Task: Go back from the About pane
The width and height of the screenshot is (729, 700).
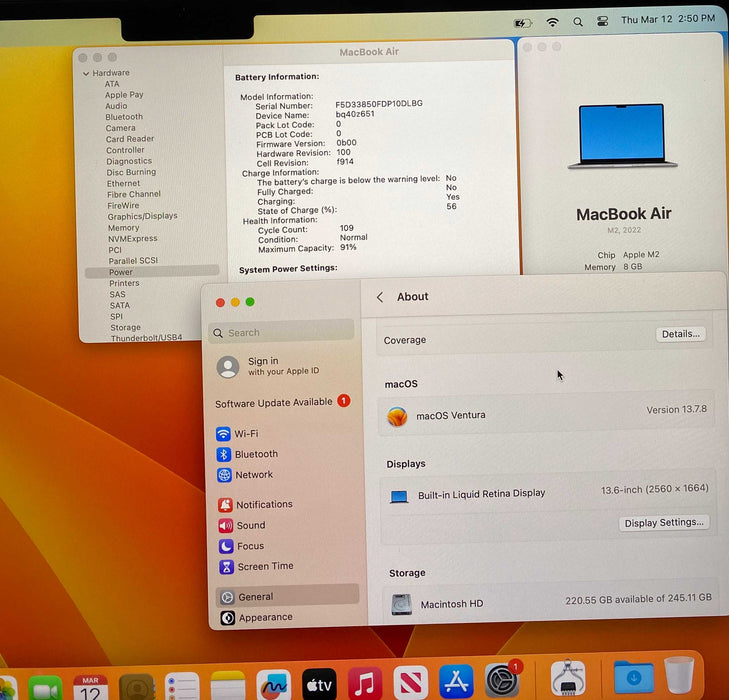Action: pos(380,297)
